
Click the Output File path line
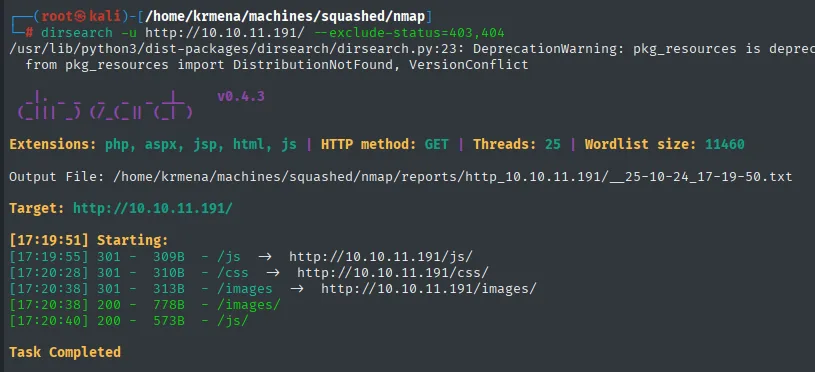point(401,177)
